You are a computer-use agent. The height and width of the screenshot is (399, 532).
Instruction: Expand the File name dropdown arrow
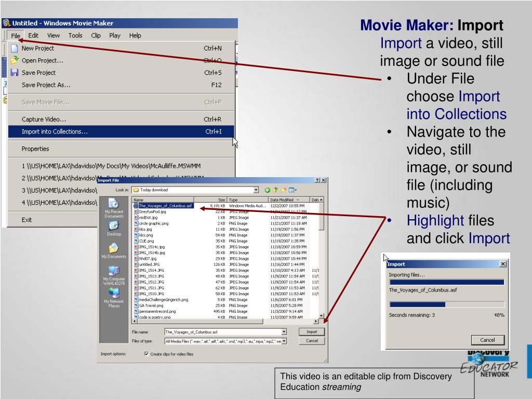point(284,332)
